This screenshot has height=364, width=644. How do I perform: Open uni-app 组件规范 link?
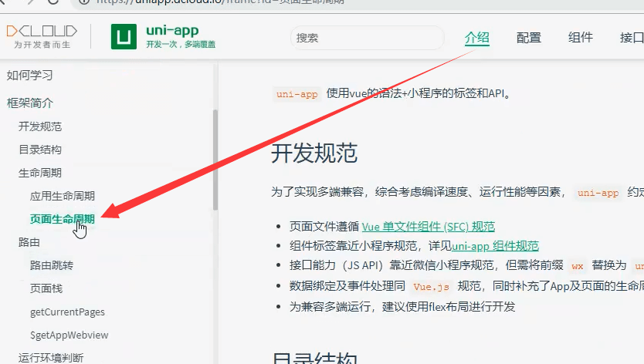(x=495, y=246)
